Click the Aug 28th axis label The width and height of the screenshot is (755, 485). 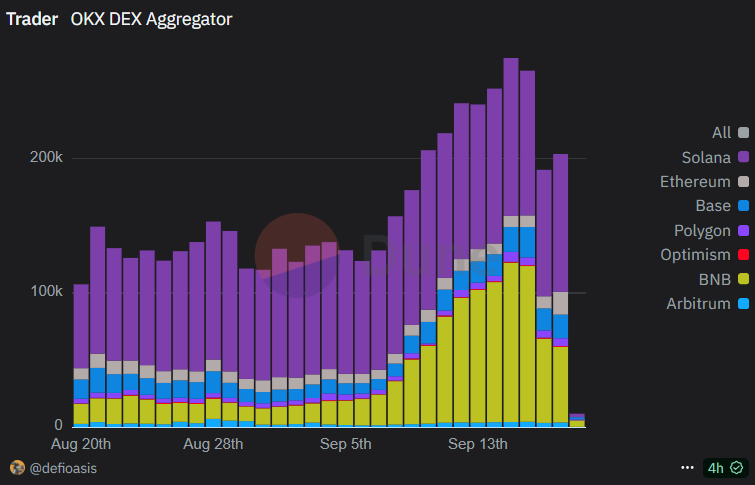coord(213,444)
